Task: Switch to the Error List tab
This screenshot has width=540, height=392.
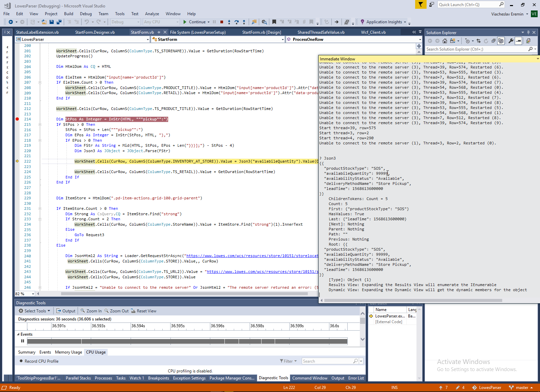Action: [x=356, y=378]
